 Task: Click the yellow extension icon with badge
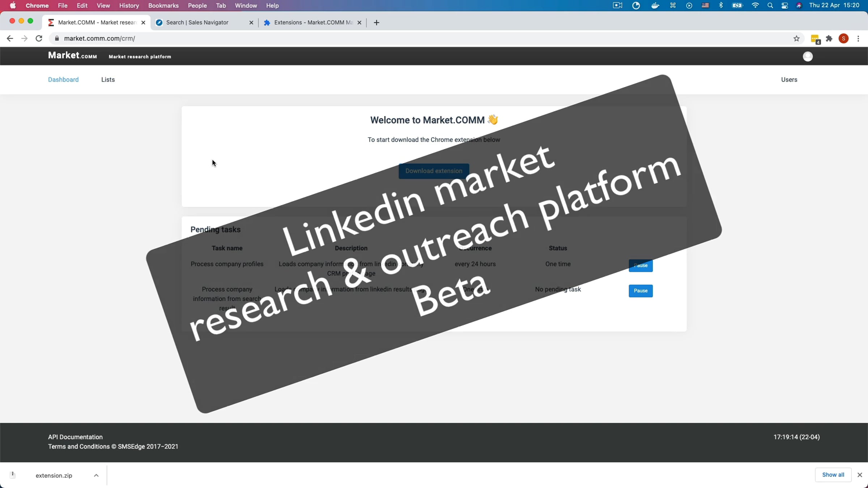pyautogui.click(x=815, y=39)
